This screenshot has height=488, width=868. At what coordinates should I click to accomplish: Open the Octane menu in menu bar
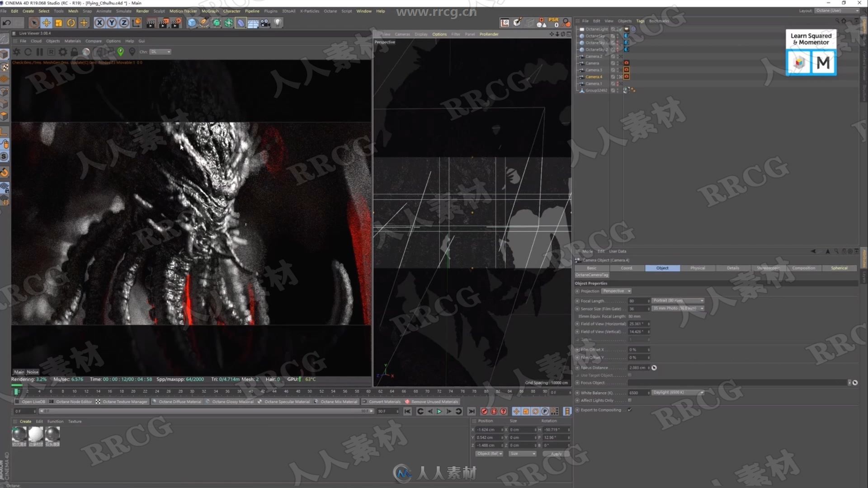(330, 11)
